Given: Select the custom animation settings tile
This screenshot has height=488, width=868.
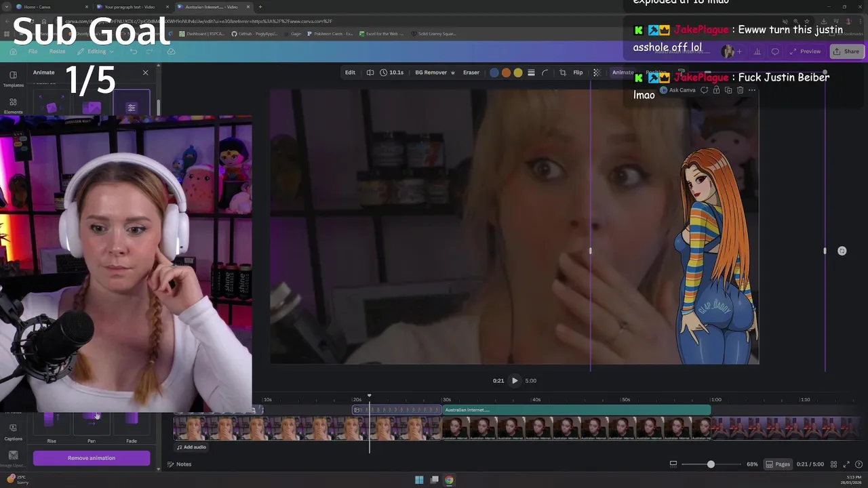Looking at the screenshot, I should 132,107.
